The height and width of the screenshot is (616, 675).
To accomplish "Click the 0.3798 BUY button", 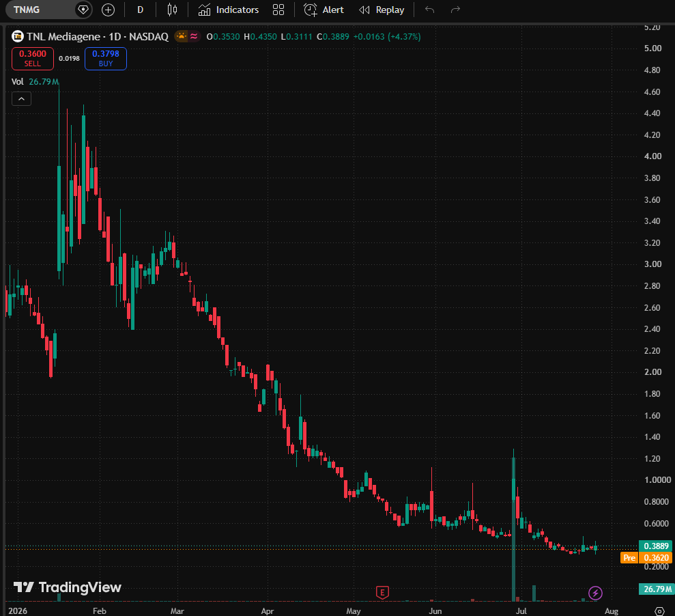I will tap(106, 59).
